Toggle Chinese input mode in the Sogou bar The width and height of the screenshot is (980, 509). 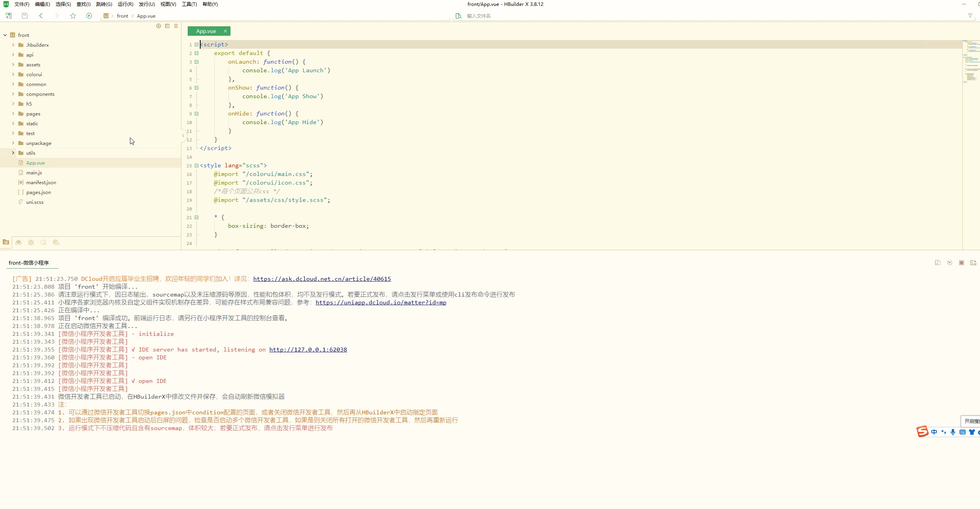pyautogui.click(x=934, y=432)
